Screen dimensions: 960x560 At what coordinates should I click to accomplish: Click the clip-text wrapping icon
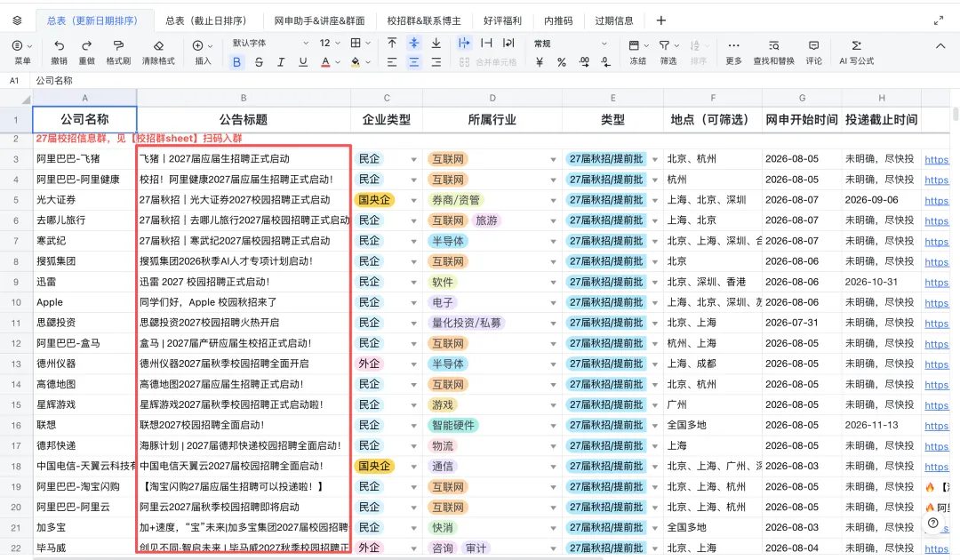pos(486,43)
